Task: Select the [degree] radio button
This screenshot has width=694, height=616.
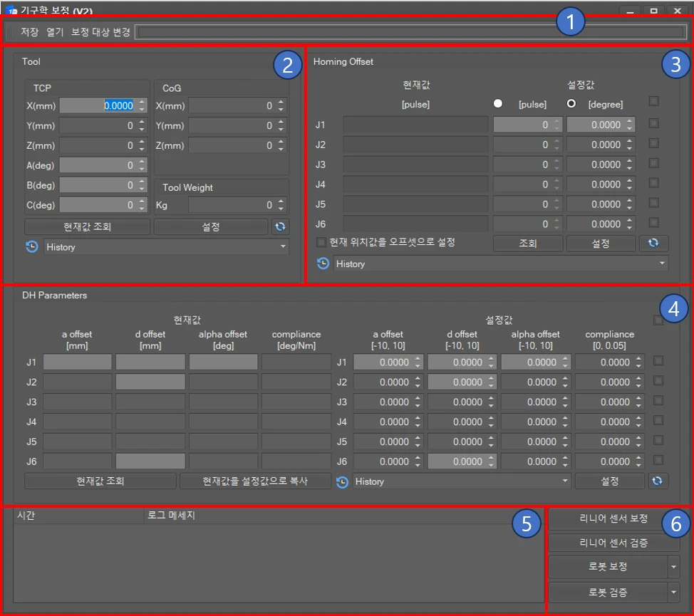Action: pos(571,104)
